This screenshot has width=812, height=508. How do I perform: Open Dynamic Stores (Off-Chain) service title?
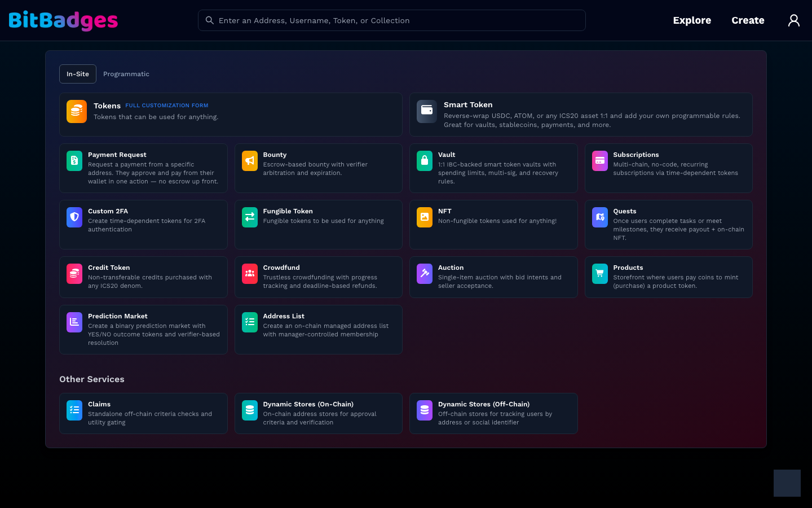(x=484, y=404)
